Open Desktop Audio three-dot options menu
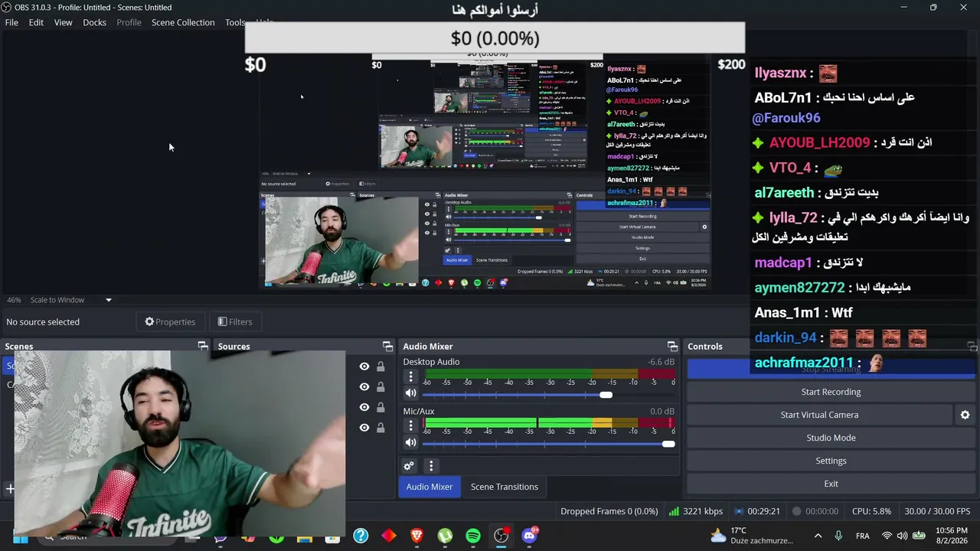This screenshot has height=551, width=980. point(410,377)
